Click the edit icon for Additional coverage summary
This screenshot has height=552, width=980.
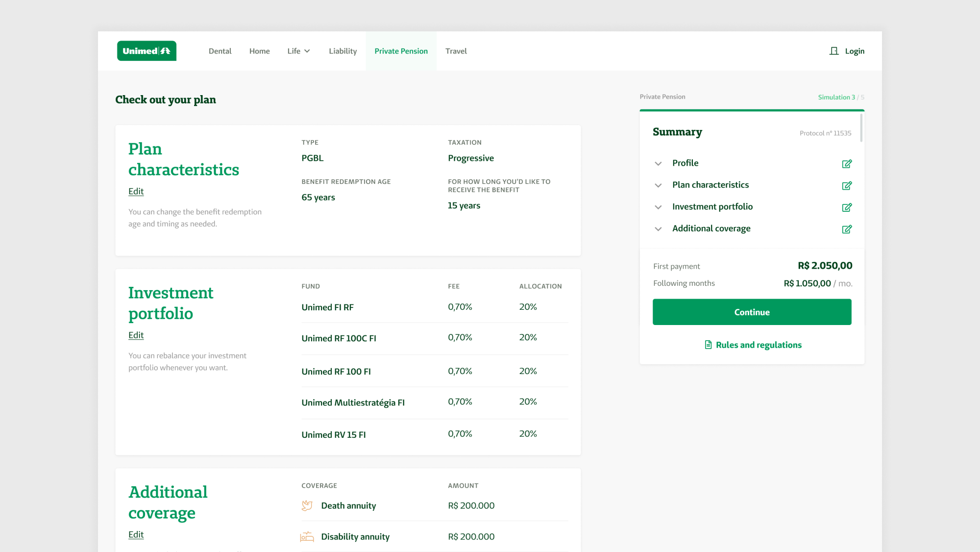coord(847,229)
